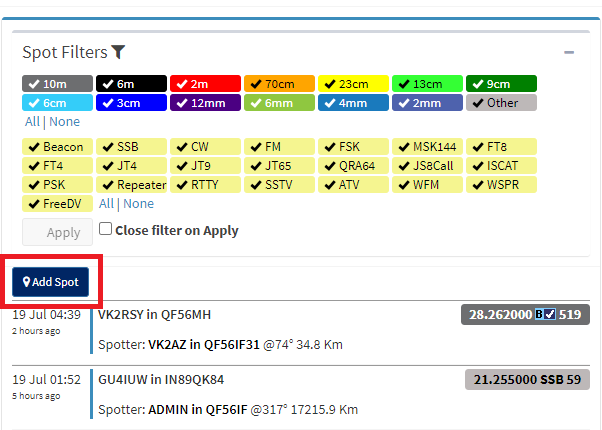Screen dimensions: 602x430
Task: Click None link under mode filters
Action: pos(138,204)
